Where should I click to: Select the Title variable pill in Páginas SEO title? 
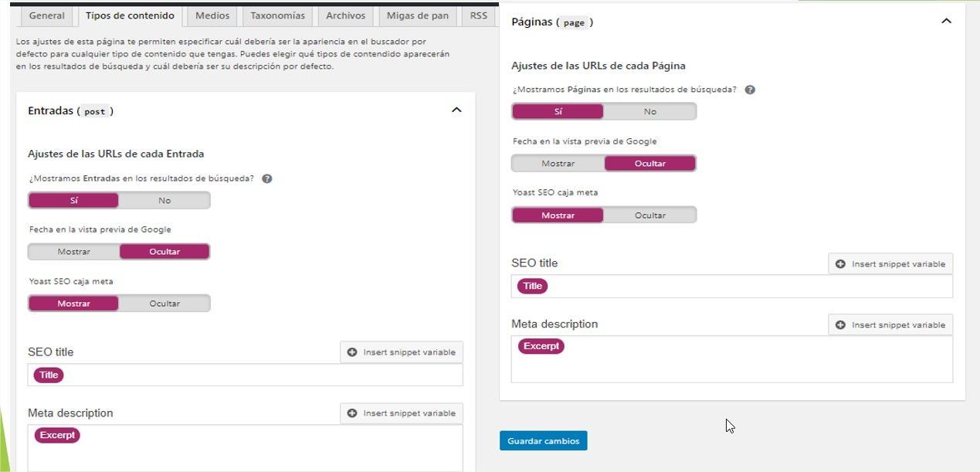[x=533, y=286]
